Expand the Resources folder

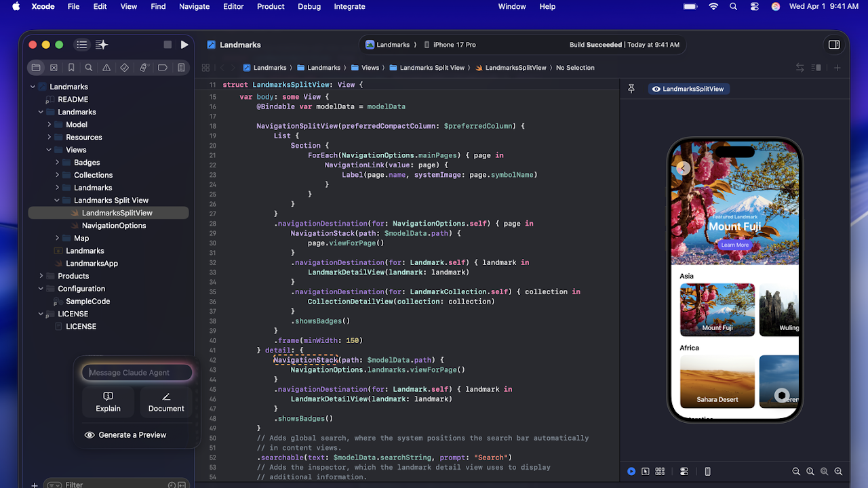coord(50,137)
